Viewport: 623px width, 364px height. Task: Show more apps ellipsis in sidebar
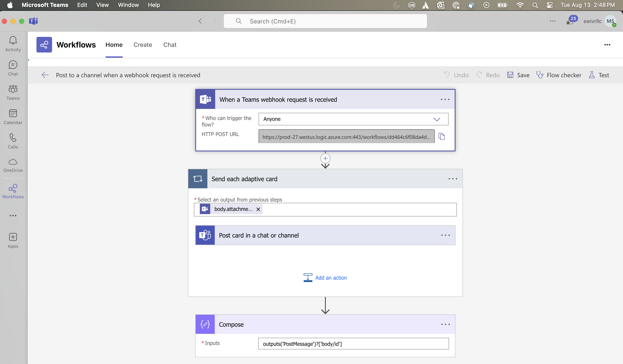tap(13, 216)
